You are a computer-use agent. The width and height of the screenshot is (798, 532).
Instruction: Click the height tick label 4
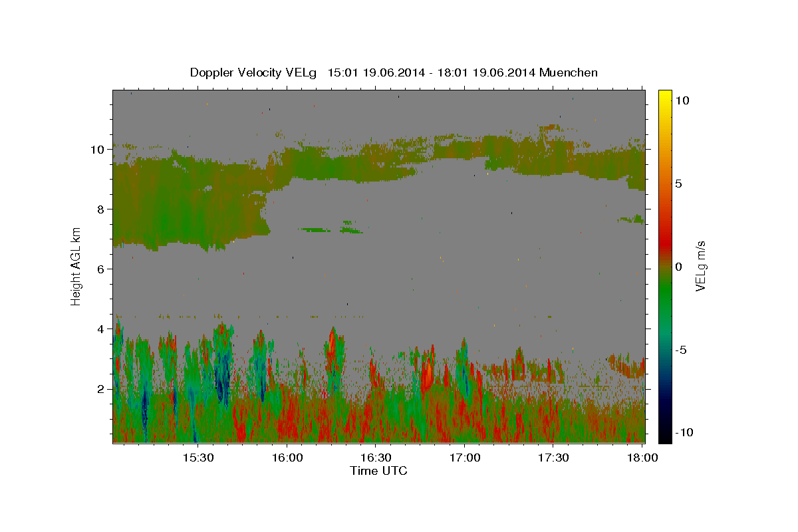click(101, 329)
